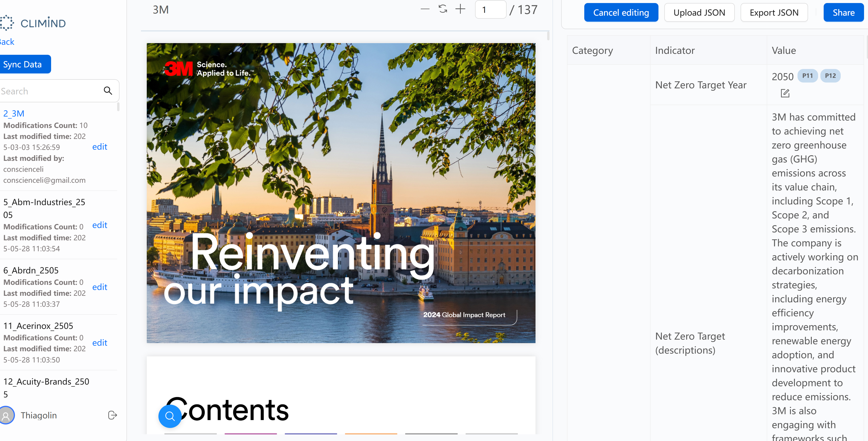Click the reset zoom refresh icon

click(x=443, y=9)
